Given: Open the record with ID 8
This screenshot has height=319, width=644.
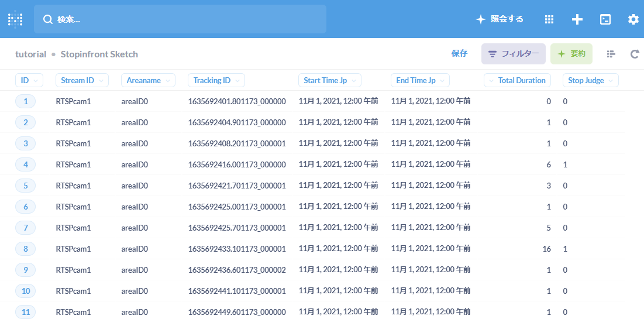Looking at the screenshot, I should coord(26,249).
